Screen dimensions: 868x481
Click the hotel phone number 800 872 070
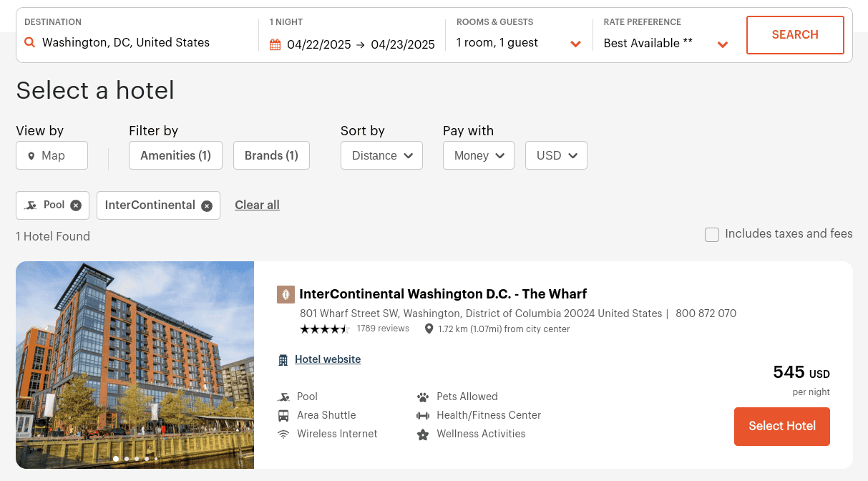point(706,314)
